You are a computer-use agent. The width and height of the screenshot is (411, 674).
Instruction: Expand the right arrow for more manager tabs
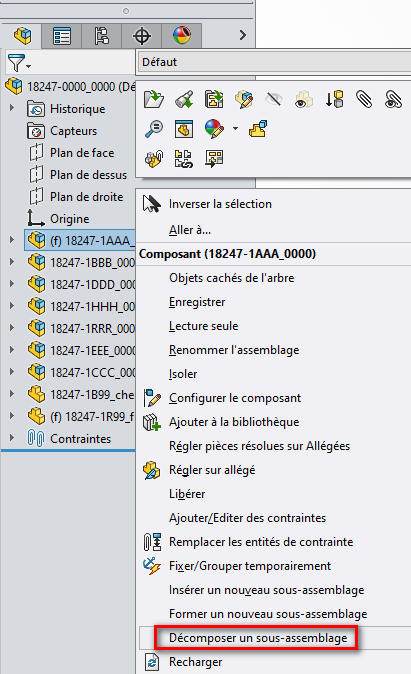click(x=243, y=35)
